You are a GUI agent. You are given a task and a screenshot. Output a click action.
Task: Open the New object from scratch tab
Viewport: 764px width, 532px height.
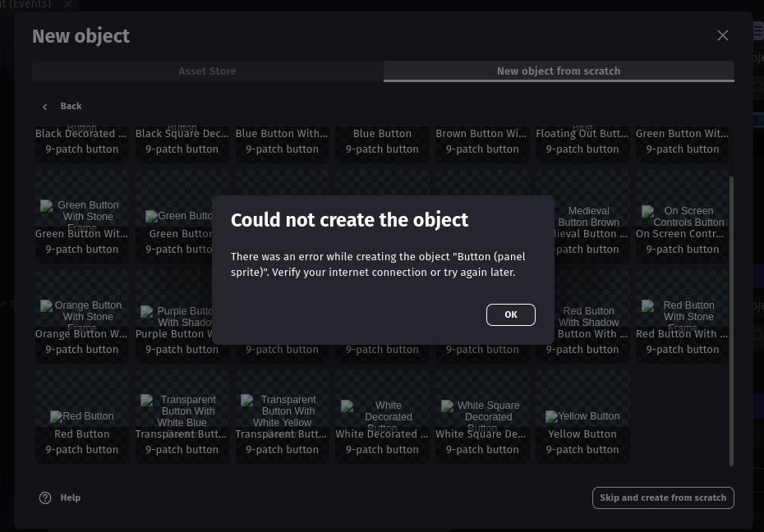click(x=559, y=71)
